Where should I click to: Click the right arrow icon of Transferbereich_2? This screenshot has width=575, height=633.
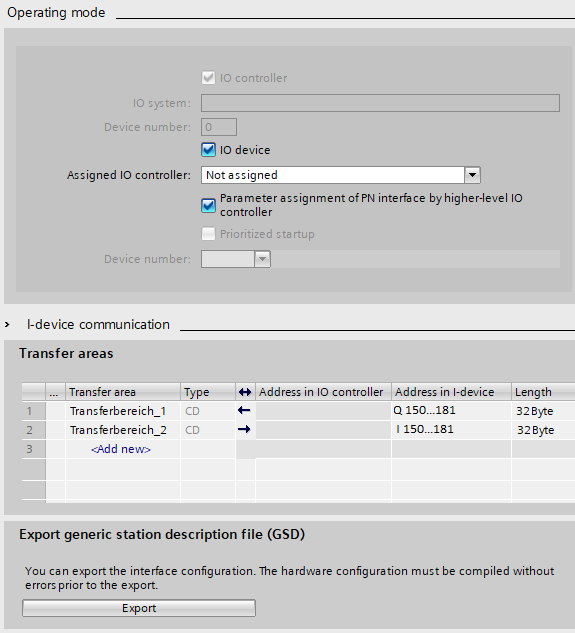pos(244,429)
